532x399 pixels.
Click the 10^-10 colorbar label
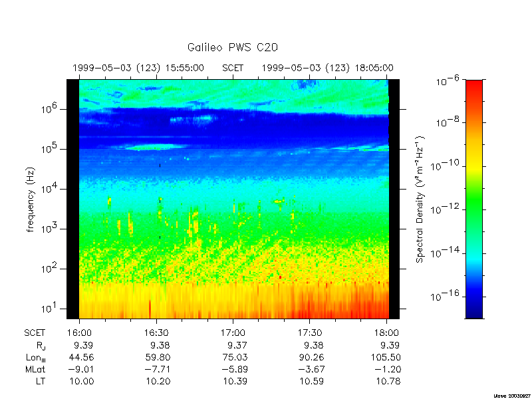(446, 166)
